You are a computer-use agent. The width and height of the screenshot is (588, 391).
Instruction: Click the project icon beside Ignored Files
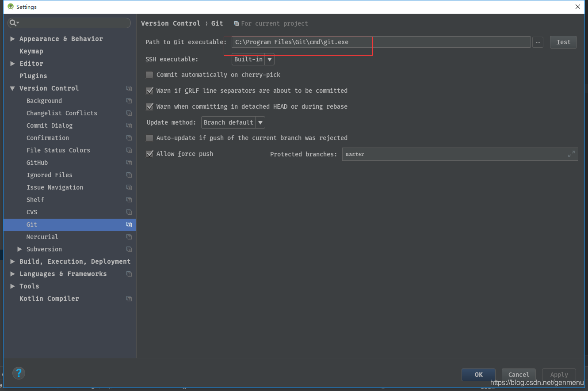click(x=129, y=175)
